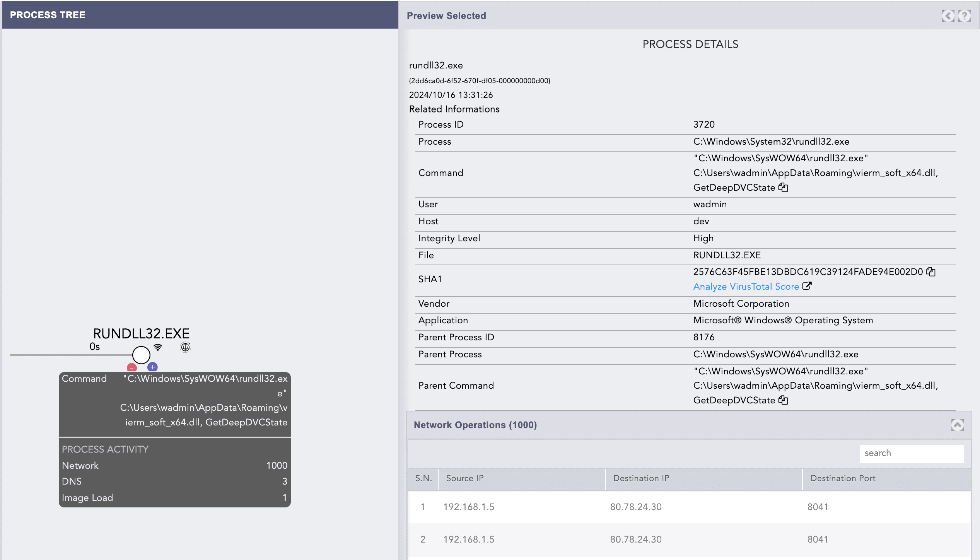The width and height of the screenshot is (980, 560).
Task: Click Application value Microsoft Windows Operating System
Action: pyautogui.click(x=783, y=320)
